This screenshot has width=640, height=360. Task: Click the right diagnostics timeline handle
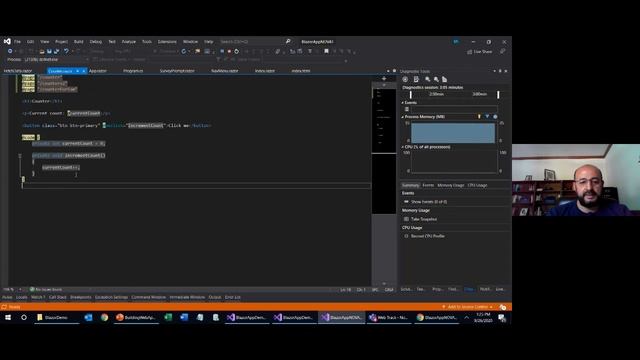[x=498, y=95]
